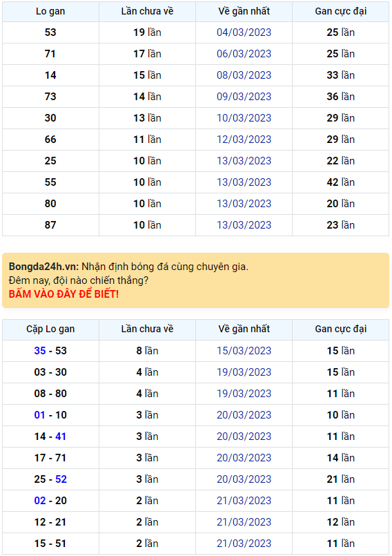Select number 30 in Lo gan column
Screen dimensions: 392x556
50,117
